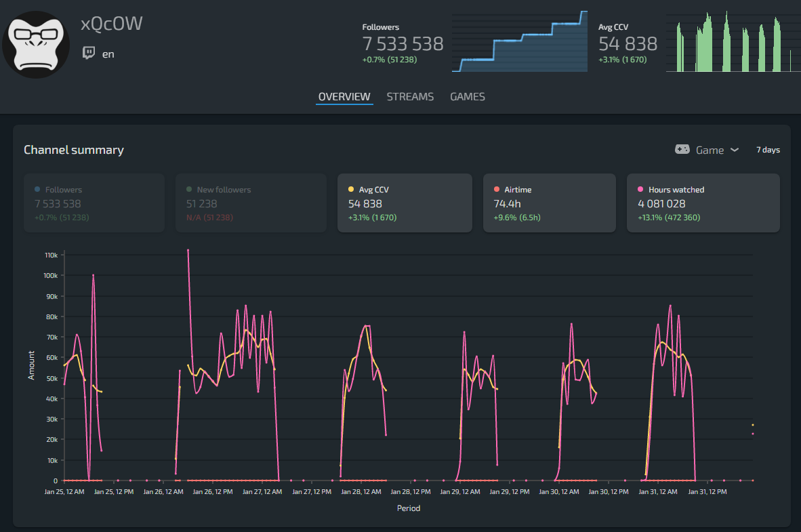Click the Jan 28, 12 PM axis label

pos(410,491)
